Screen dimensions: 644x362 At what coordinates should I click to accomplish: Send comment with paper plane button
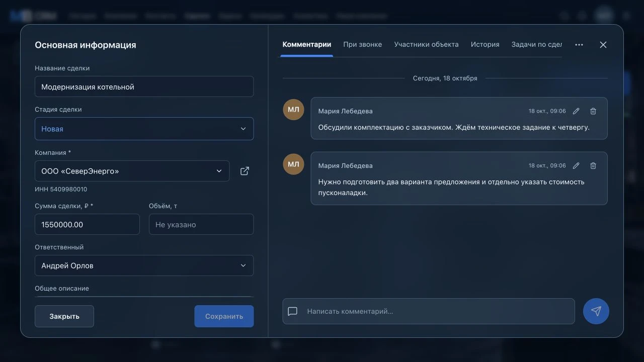click(x=596, y=311)
